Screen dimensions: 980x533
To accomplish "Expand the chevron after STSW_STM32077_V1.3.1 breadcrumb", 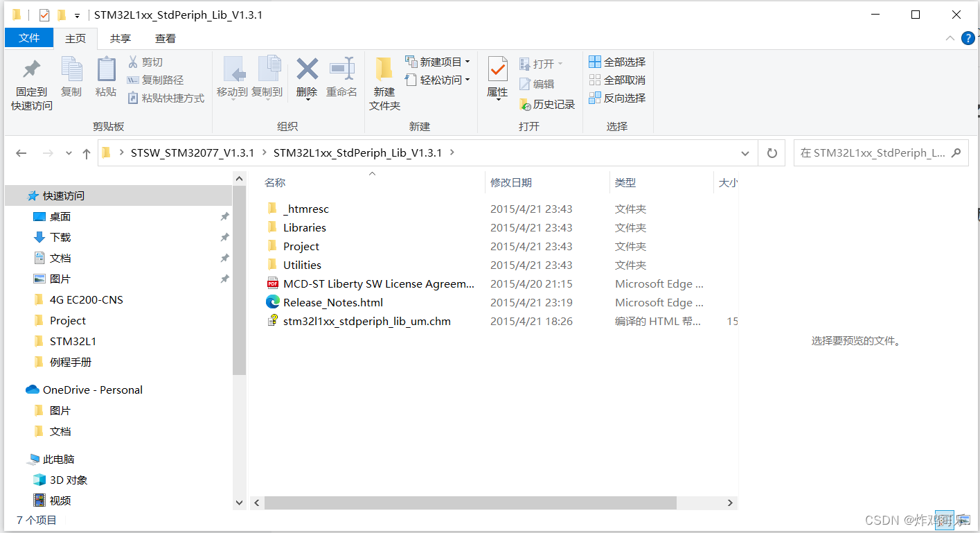I will pos(265,152).
